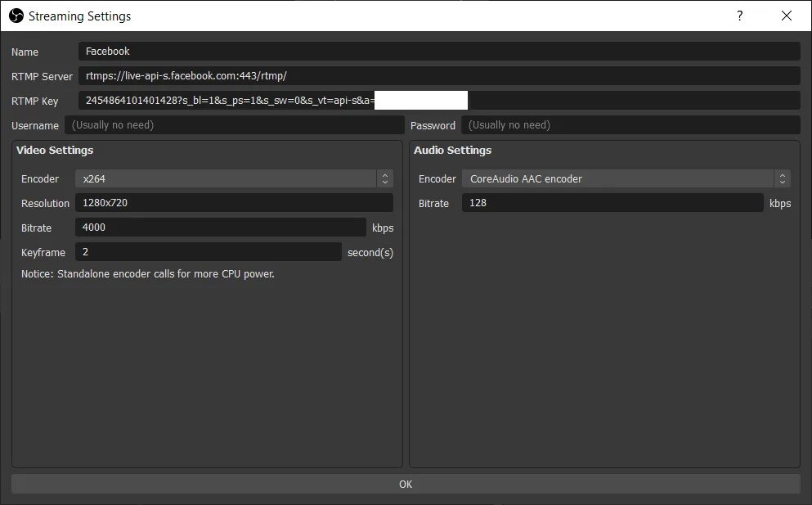Focus the Password field
The width and height of the screenshot is (812, 505).
[630, 125]
